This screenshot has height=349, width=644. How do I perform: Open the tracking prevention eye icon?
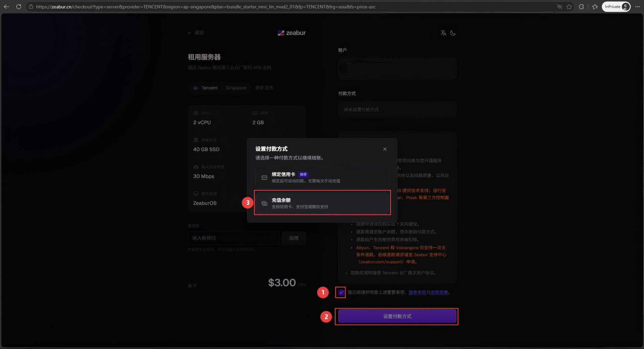coord(559,7)
